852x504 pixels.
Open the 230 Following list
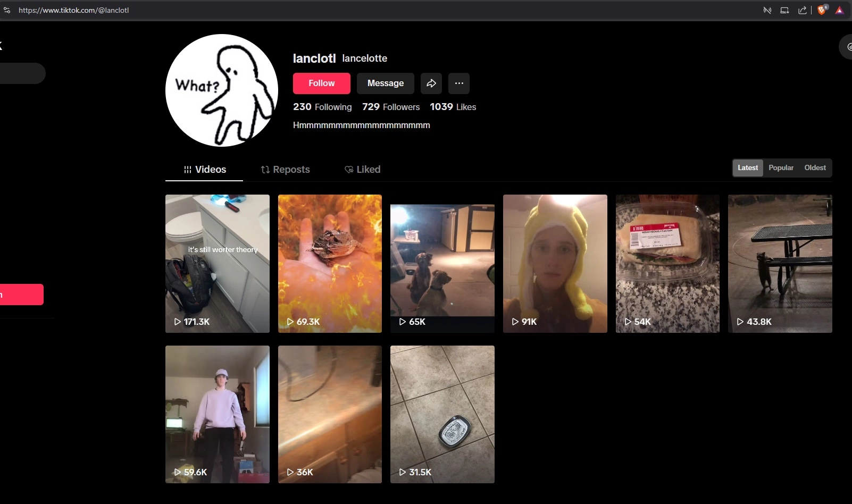(x=322, y=107)
